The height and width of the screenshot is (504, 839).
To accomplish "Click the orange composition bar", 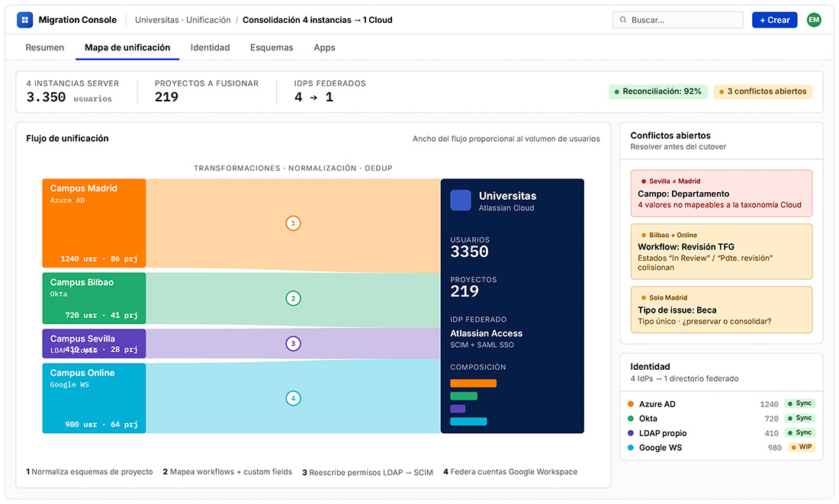I will point(473,383).
